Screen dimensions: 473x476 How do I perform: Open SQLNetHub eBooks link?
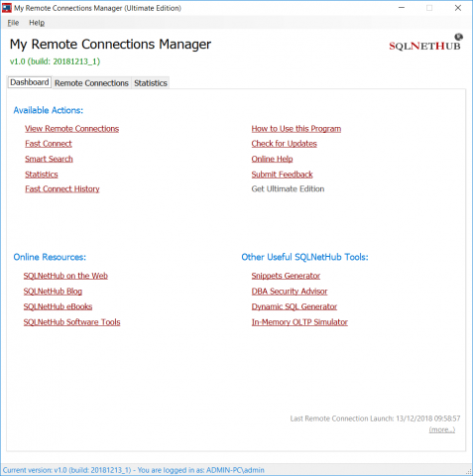[x=58, y=306]
